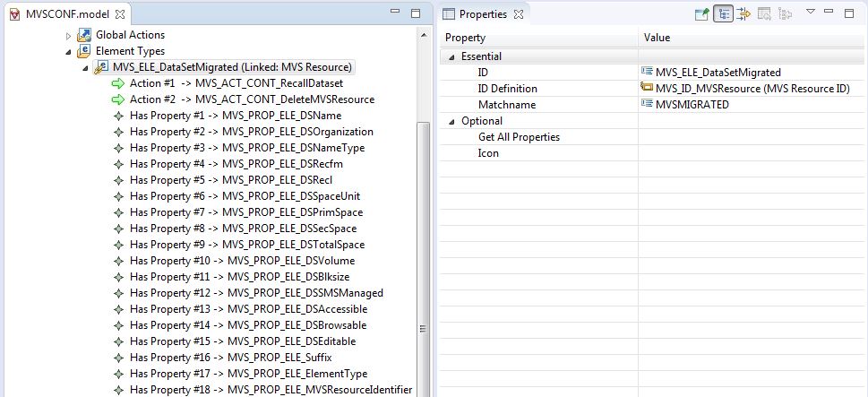The width and height of the screenshot is (868, 397).
Task: Click the model tree scrollbar up arrow
Action: [424, 34]
